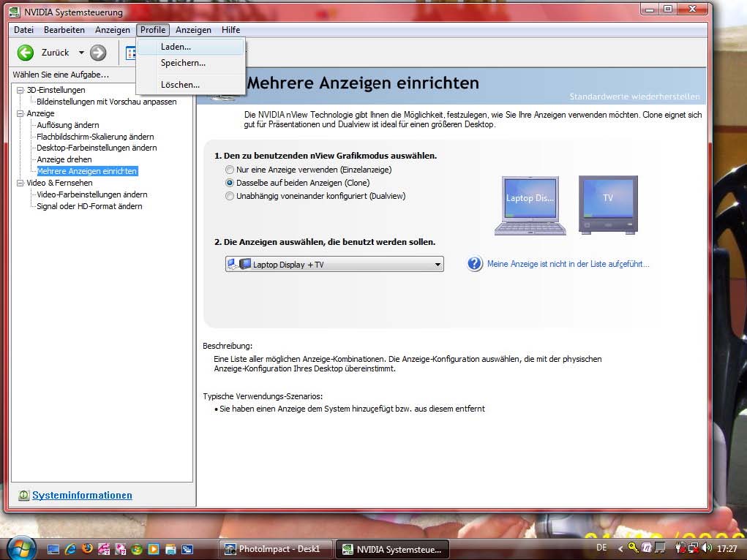The image size is (747, 560).
Task: Choose the Dualview independent configuration option
Action: click(230, 196)
